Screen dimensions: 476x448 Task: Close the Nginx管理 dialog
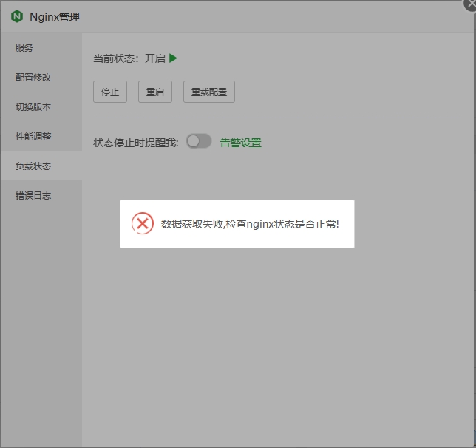coord(471,4)
